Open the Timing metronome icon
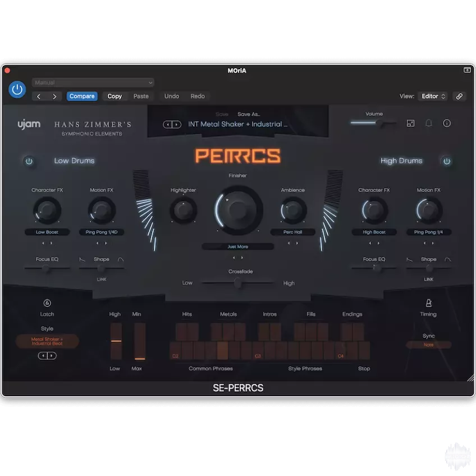This screenshot has height=476, width=476. [x=429, y=303]
